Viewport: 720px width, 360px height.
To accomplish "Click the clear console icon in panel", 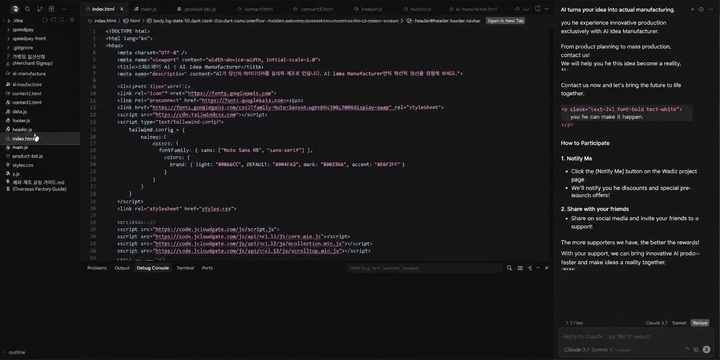I will pyautogui.click(x=529, y=268).
